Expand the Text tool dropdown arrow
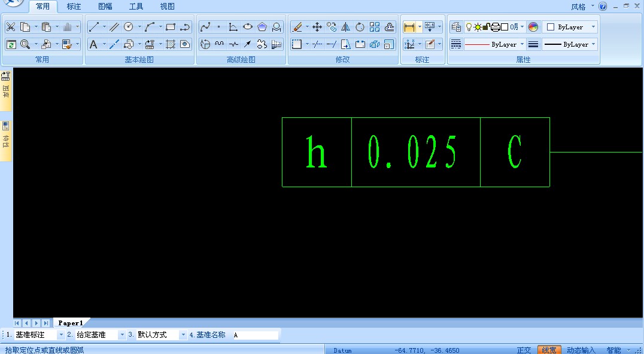Viewport: 644px width, 354px height. pyautogui.click(x=104, y=44)
